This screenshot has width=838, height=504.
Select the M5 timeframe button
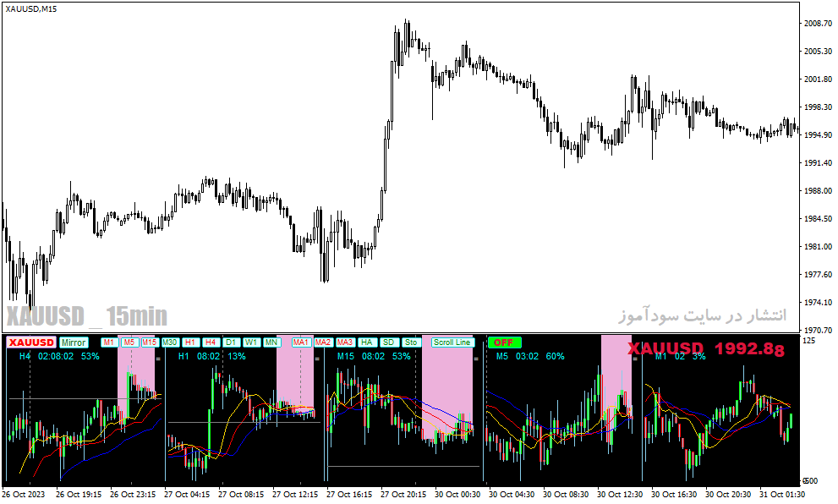pyautogui.click(x=129, y=342)
